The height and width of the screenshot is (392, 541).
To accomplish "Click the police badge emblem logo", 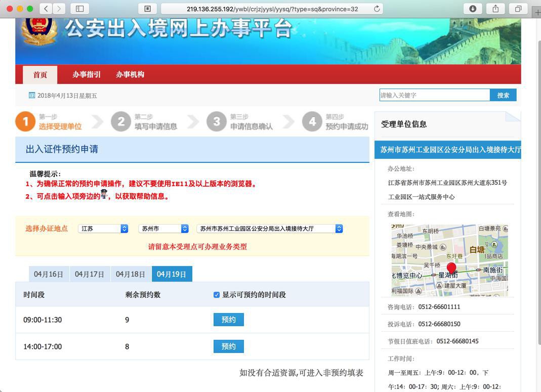I will 39,31.
